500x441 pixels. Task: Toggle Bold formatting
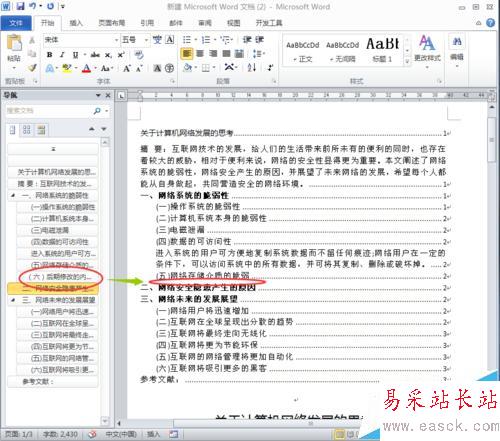tap(50, 55)
